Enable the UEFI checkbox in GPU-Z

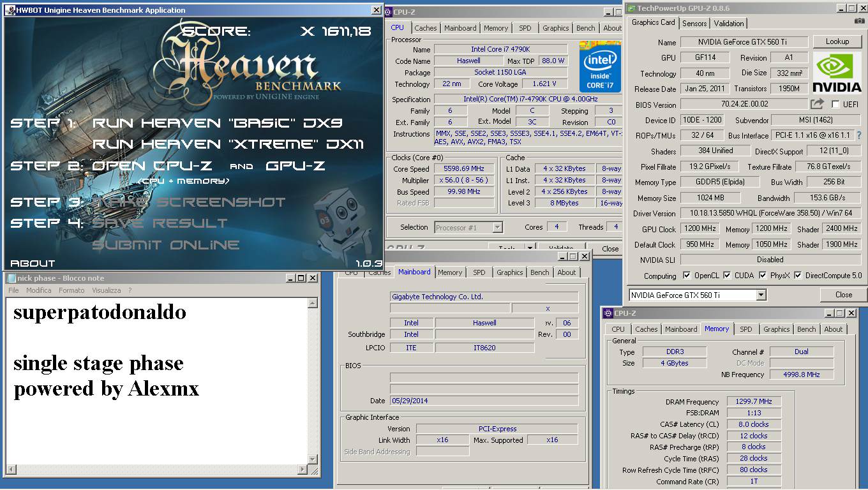tap(835, 104)
